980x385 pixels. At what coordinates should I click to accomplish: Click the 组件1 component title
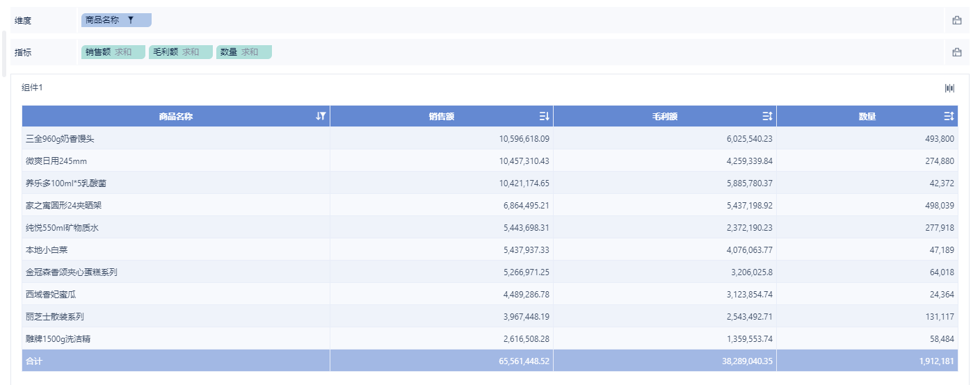[x=32, y=88]
